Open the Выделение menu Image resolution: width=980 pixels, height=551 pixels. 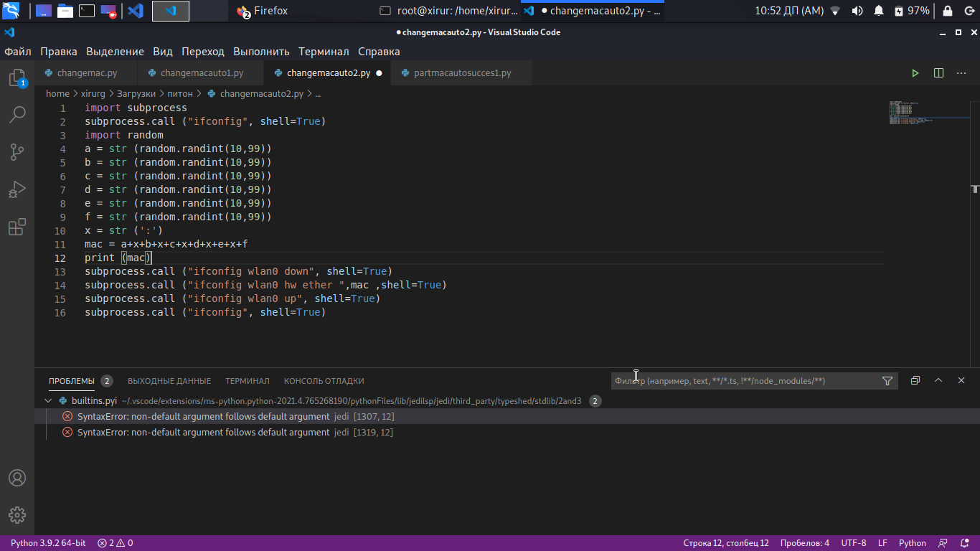click(x=115, y=52)
